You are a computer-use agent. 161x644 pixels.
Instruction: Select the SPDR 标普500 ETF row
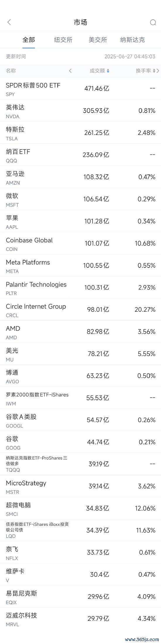[x=80, y=89]
